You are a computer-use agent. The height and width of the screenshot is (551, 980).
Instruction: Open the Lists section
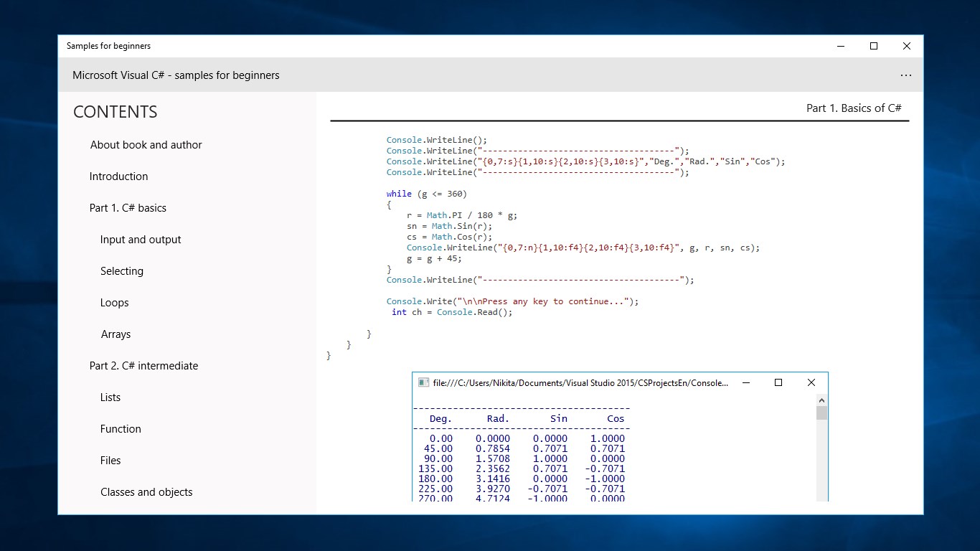pyautogui.click(x=110, y=397)
